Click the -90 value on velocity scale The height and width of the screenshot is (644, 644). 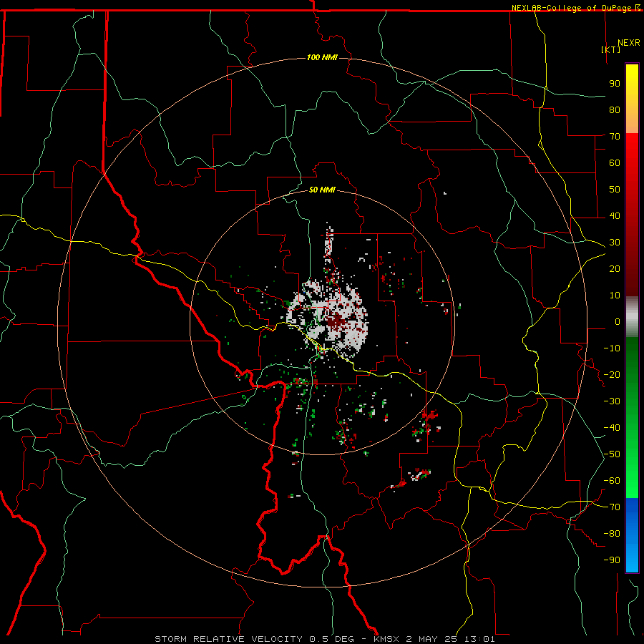click(x=612, y=560)
